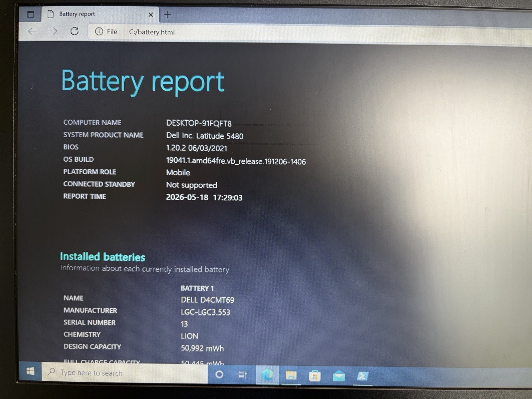
Task: Select the Battery report tab
Action: click(x=100, y=14)
